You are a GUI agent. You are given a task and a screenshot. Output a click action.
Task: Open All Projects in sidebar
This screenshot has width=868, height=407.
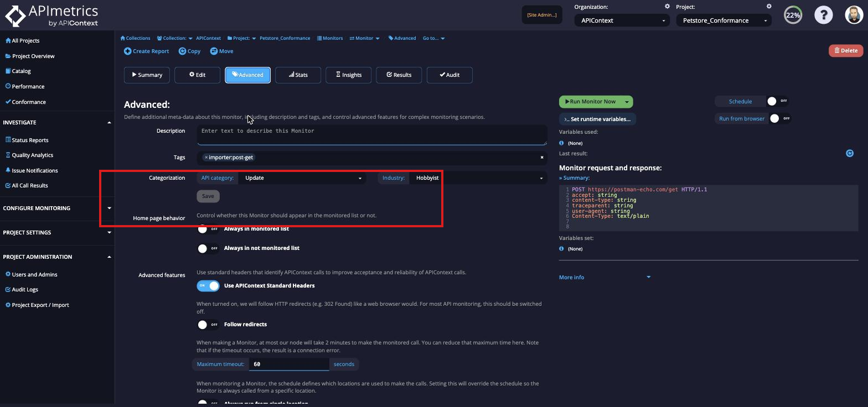(x=22, y=40)
